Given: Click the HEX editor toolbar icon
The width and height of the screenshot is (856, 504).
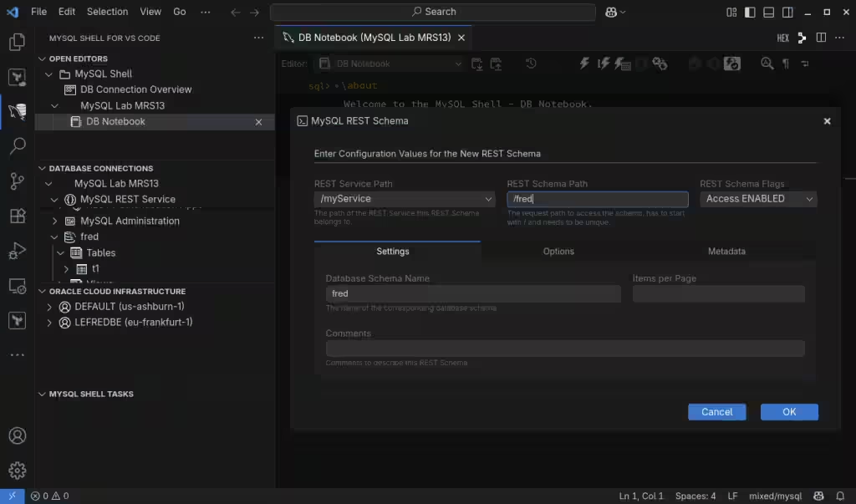Looking at the screenshot, I should [x=782, y=38].
